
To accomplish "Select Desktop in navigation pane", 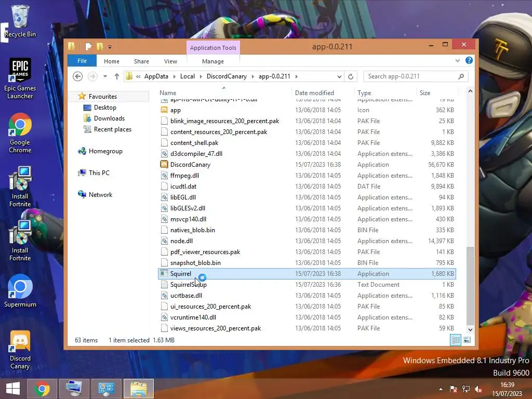I will (100, 108).
